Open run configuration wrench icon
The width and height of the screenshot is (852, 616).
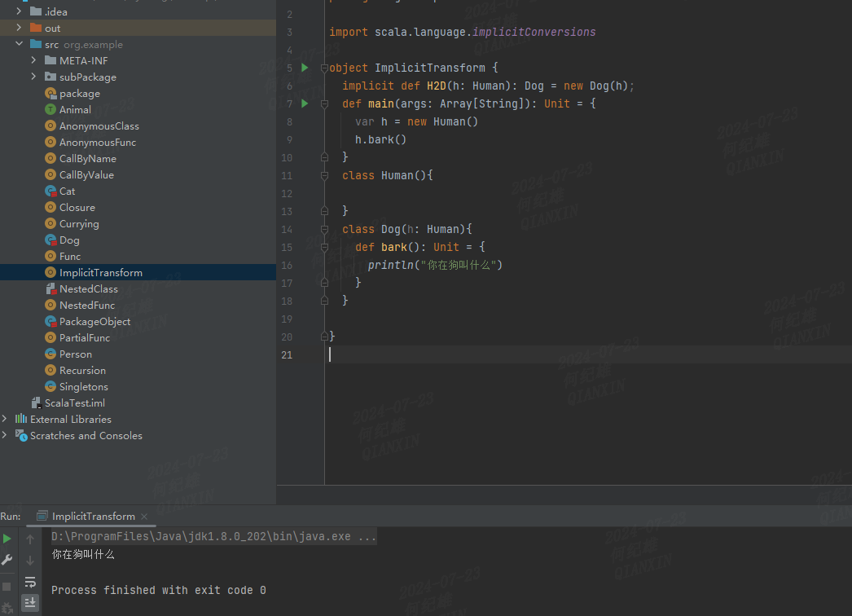[x=7, y=560]
